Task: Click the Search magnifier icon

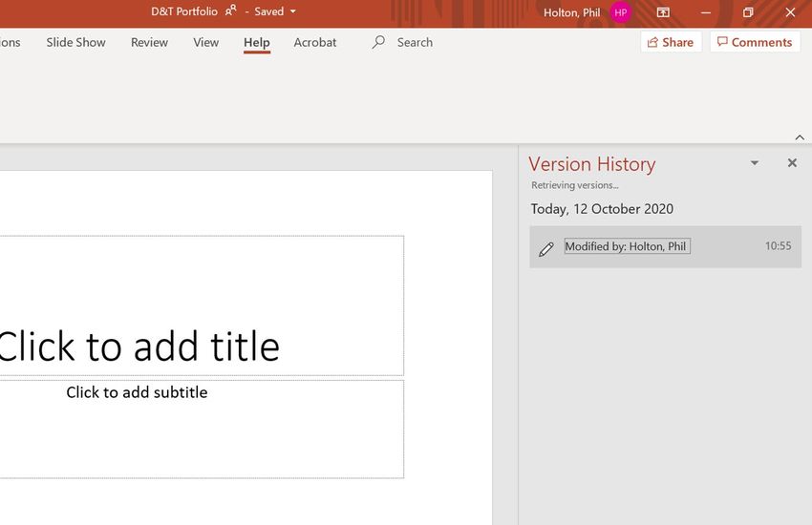Action: [x=378, y=42]
